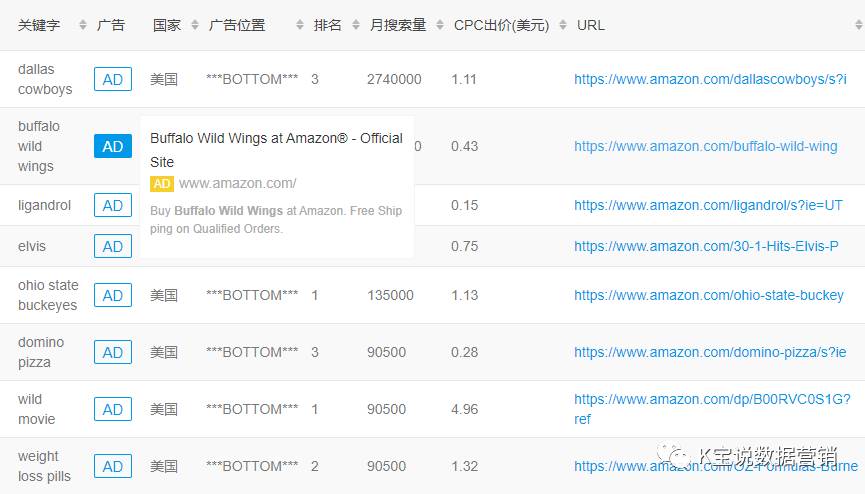Click the yellow AD label in preview popup
Image resolution: width=865 pixels, height=494 pixels.
(162, 183)
